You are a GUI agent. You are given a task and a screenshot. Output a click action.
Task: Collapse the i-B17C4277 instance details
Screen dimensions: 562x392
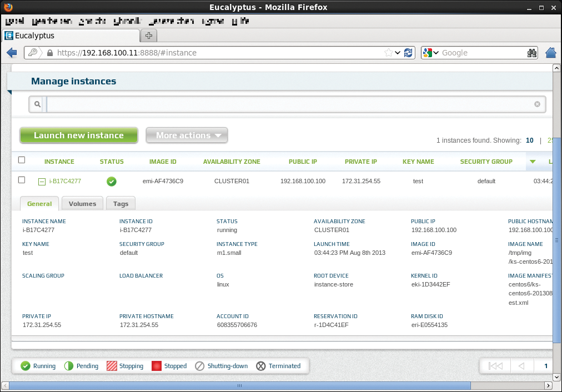(42, 182)
